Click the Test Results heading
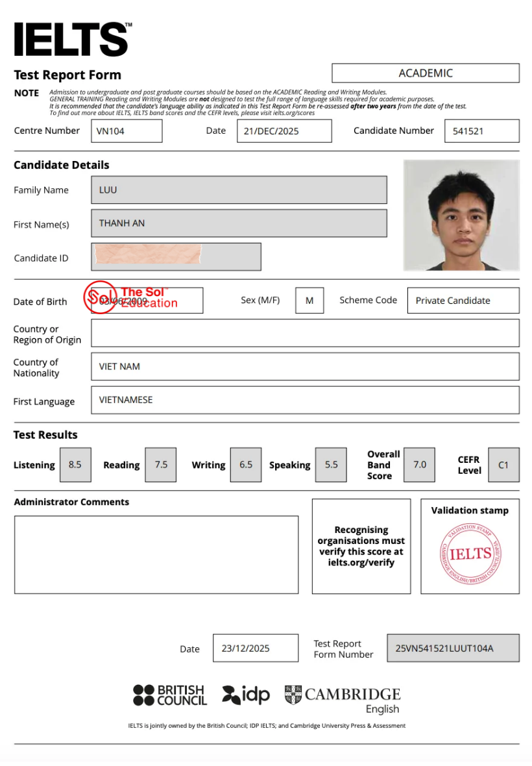 pos(45,435)
